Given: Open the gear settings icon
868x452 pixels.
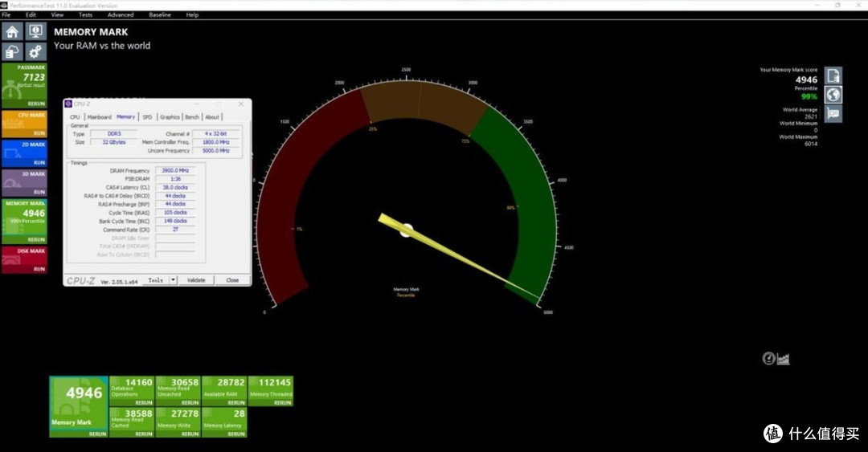Looking at the screenshot, I should (x=35, y=52).
